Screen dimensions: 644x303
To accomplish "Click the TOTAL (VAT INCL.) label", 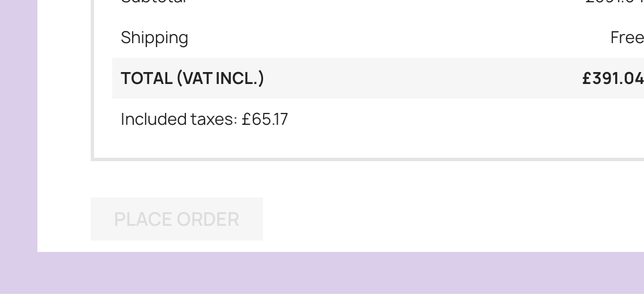I will [192, 78].
